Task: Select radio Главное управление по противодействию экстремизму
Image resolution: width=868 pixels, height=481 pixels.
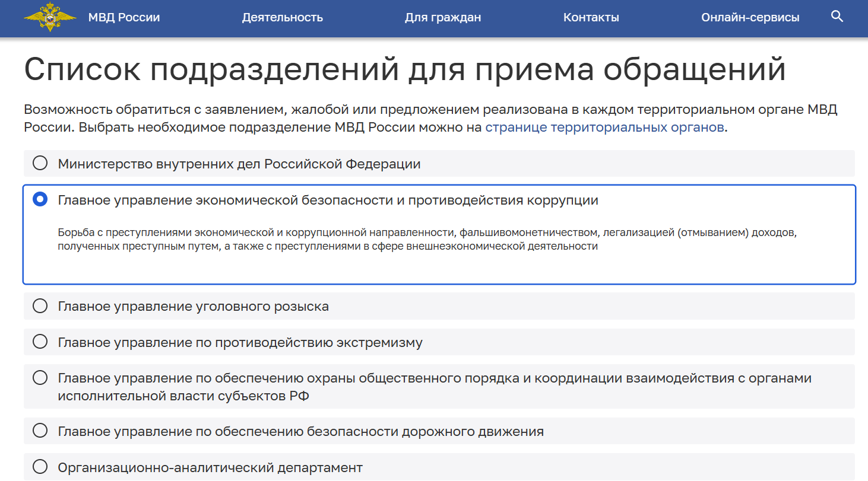Action: pos(40,342)
